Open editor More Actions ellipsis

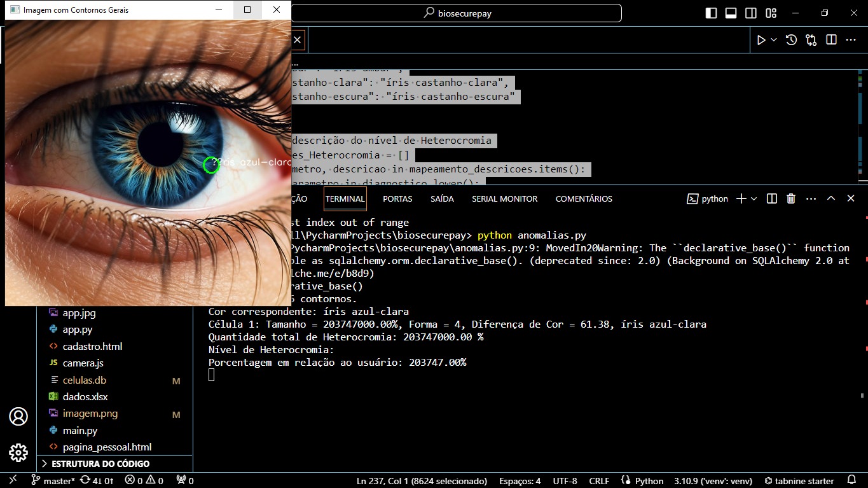[851, 40]
